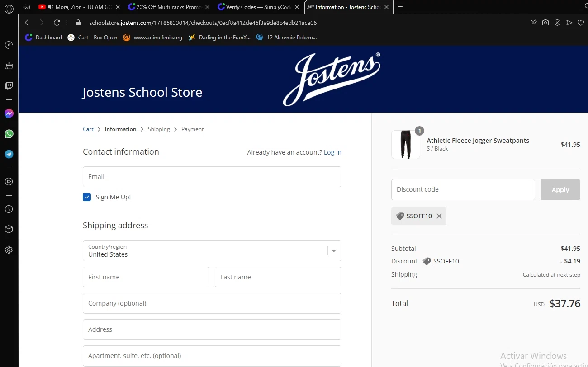Image resolution: width=588 pixels, height=367 pixels.
Task: Uncheck the Sign Me Up checkbox
Action: click(87, 197)
